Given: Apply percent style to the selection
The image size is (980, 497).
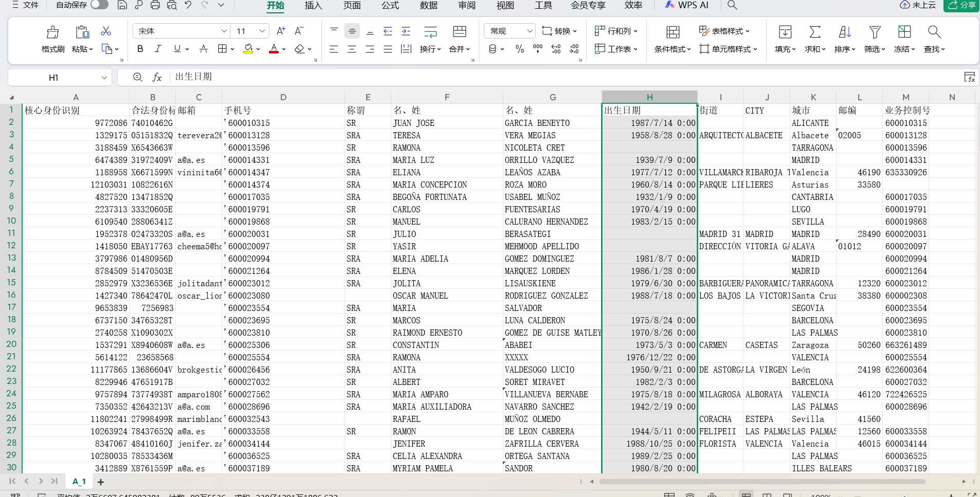Looking at the screenshot, I should click(520, 49).
